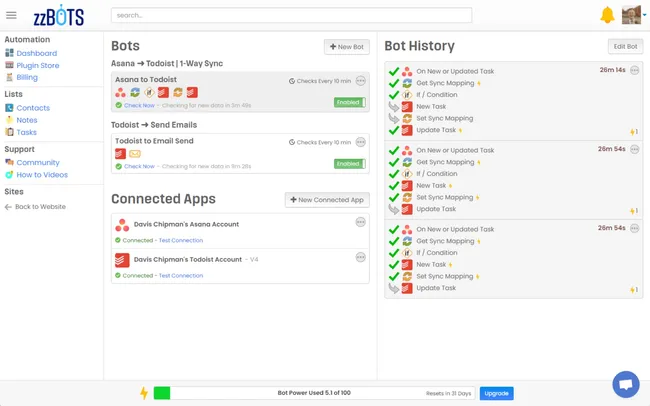The width and height of the screenshot is (650, 406).
Task: Click the Contacts sidebar icon
Action: (x=9, y=108)
